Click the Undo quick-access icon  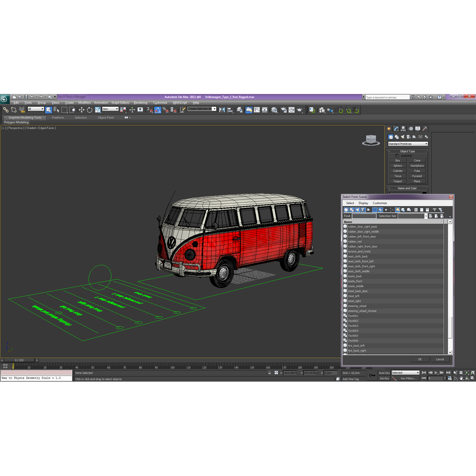[x=32, y=97]
